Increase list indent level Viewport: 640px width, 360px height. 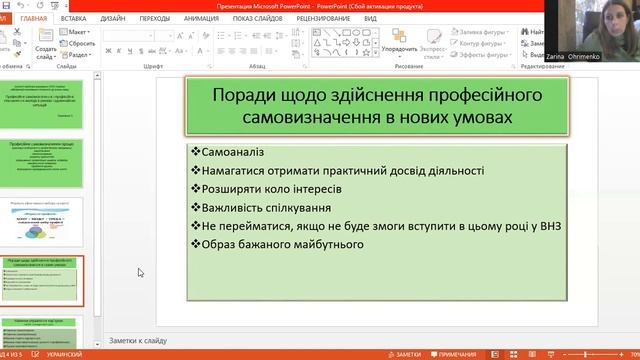point(267,36)
